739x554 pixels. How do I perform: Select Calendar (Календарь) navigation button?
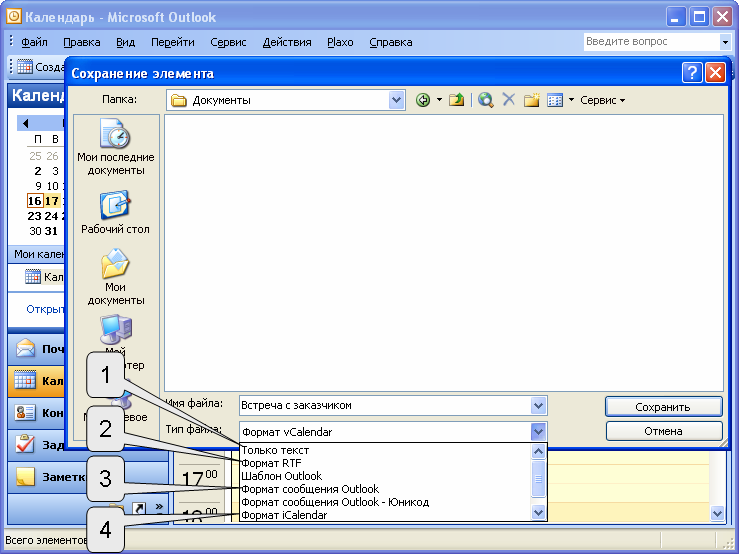[x=36, y=380]
